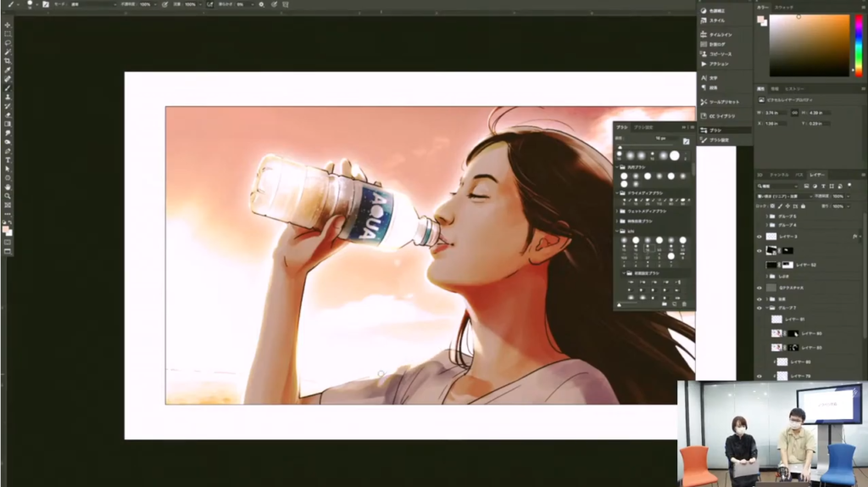868x487 pixels.
Task: Expand the グループ 5 layer group
Action: pyautogui.click(x=766, y=216)
